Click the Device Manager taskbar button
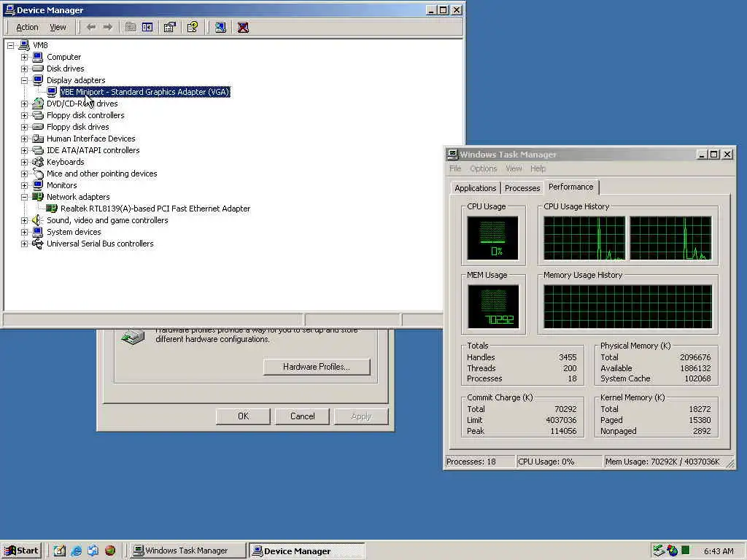Image resolution: width=747 pixels, height=560 pixels. click(307, 551)
